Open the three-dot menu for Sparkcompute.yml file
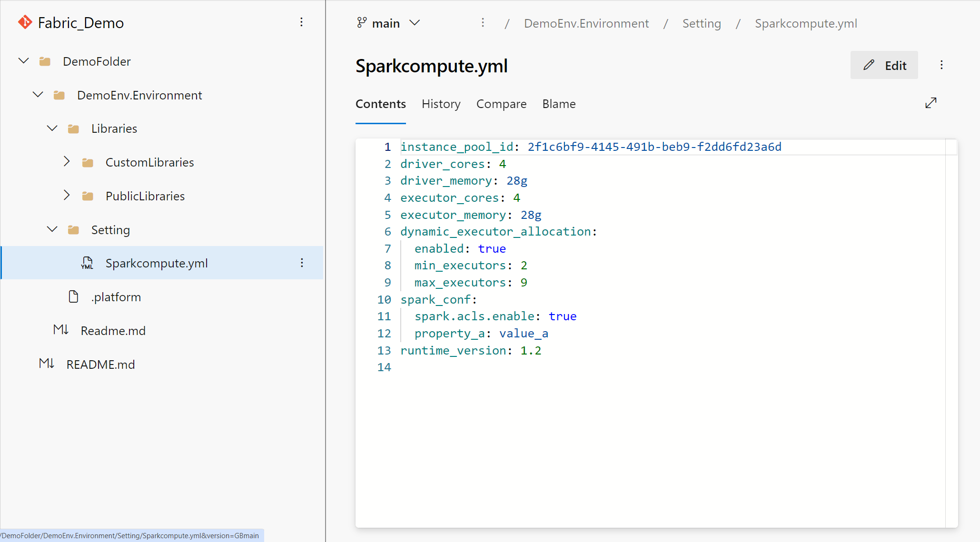The height and width of the screenshot is (542, 980). 302,262
